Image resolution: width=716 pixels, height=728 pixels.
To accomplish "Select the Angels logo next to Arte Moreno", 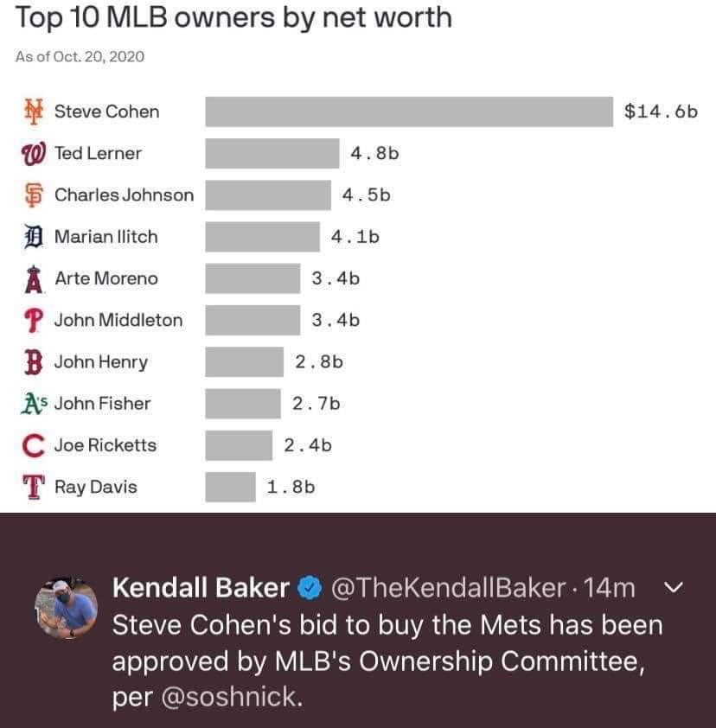I will point(33,278).
